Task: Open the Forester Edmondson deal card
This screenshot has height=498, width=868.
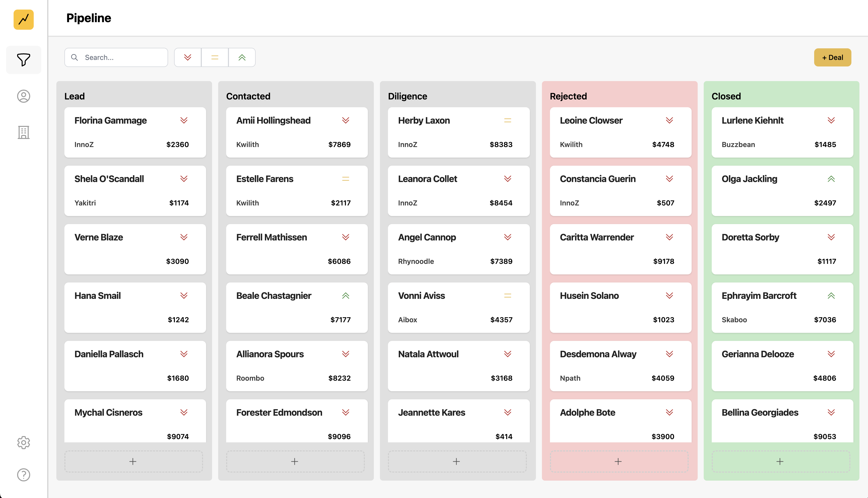Action: point(297,421)
